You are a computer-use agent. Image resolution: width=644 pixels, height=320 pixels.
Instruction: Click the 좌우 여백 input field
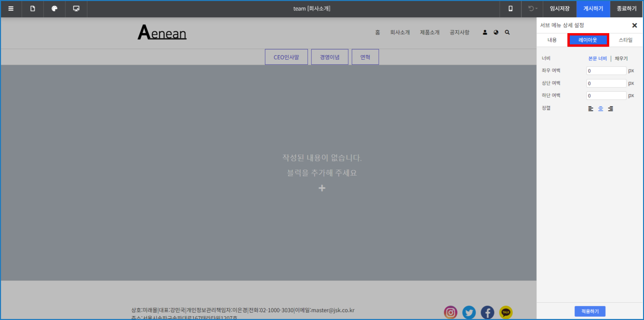point(606,71)
